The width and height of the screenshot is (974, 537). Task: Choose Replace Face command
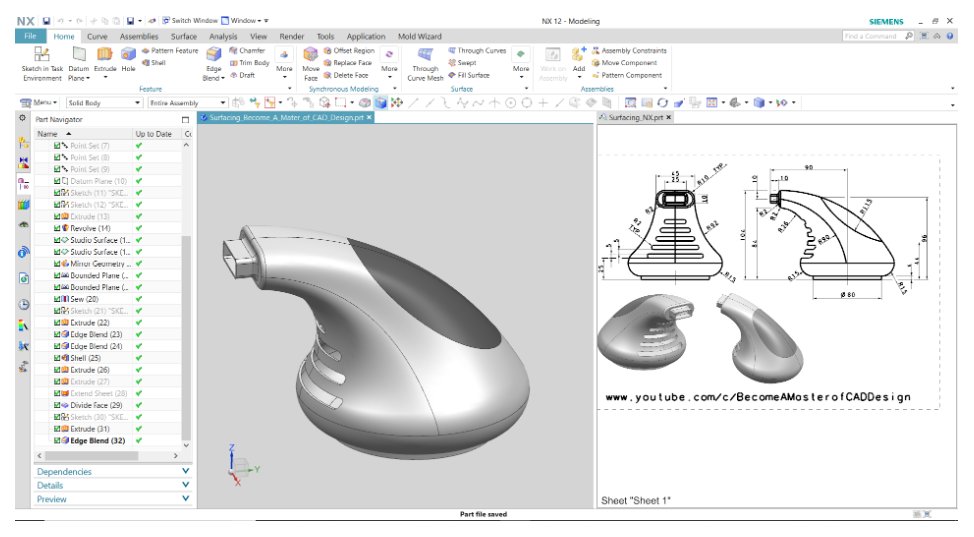pyautogui.click(x=348, y=63)
